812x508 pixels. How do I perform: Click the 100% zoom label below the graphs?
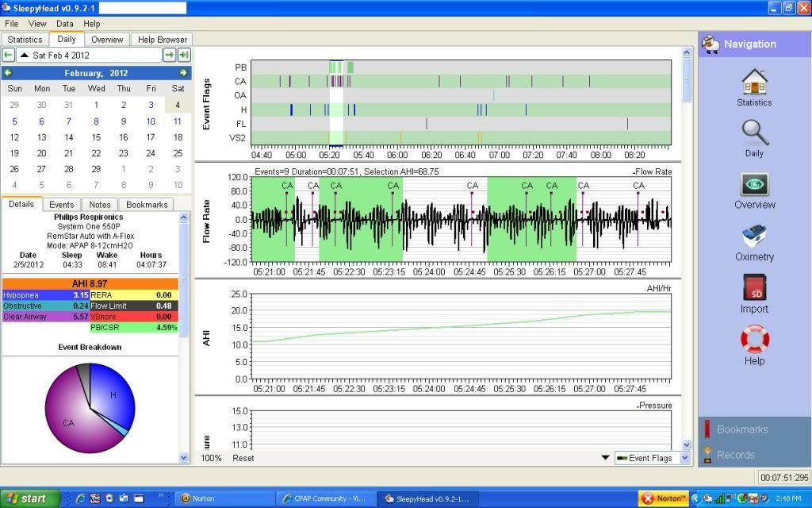pos(211,458)
